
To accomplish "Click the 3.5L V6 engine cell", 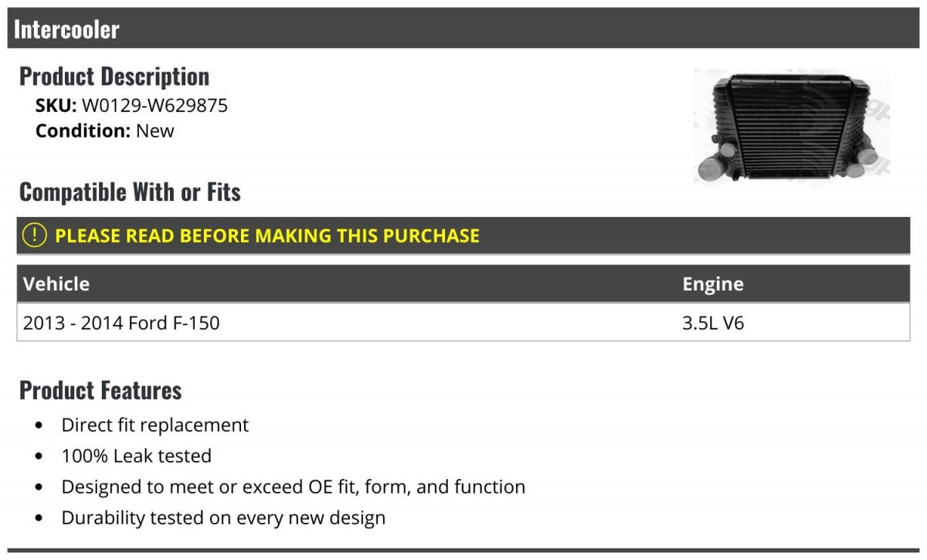I will pyautogui.click(x=713, y=322).
